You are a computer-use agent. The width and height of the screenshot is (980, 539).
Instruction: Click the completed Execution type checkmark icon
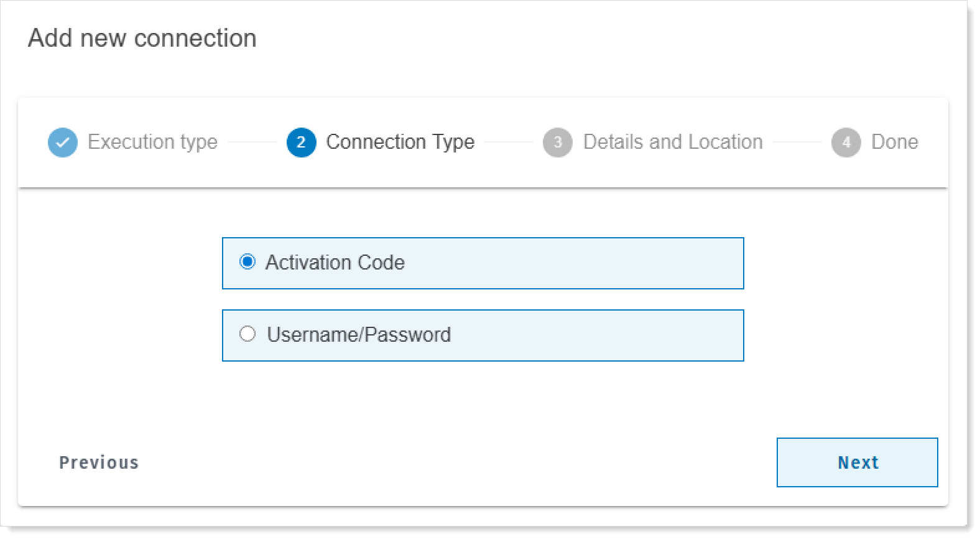click(x=63, y=143)
